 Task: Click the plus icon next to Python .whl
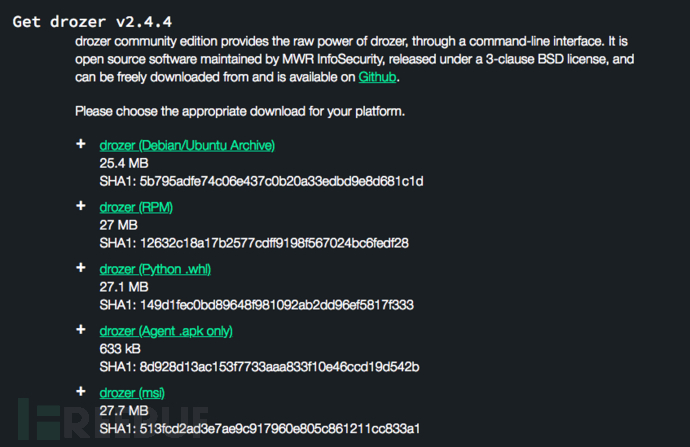click(81, 268)
